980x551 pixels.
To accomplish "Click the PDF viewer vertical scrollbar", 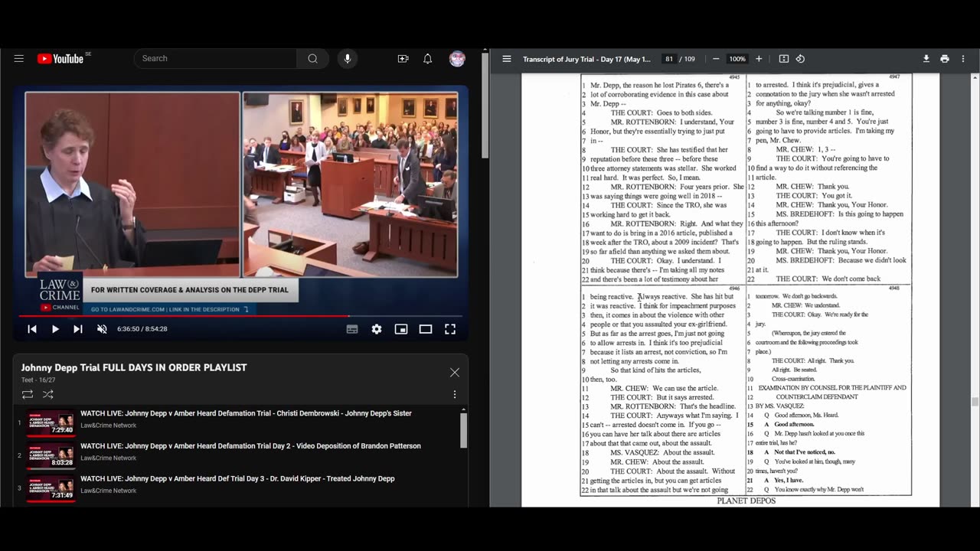I will point(975,401).
